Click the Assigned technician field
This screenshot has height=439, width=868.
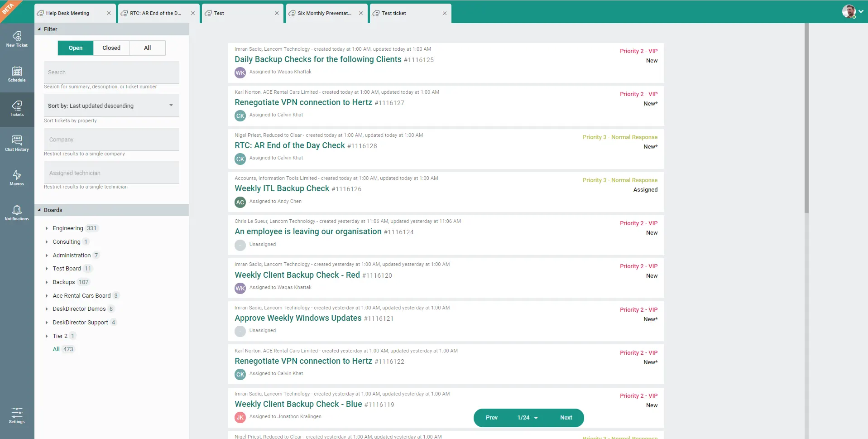(x=111, y=173)
